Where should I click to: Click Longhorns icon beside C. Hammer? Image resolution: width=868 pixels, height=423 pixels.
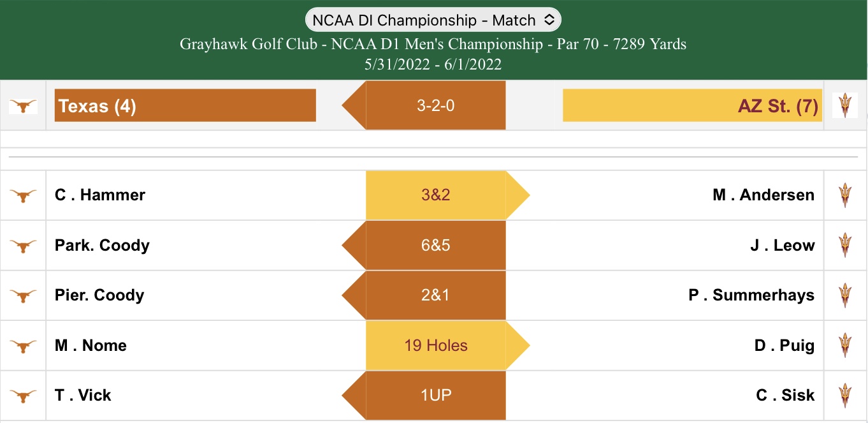tap(23, 195)
